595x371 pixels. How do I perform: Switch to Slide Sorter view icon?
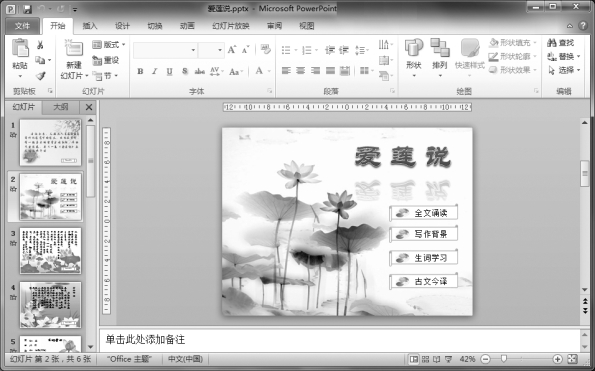(425, 359)
